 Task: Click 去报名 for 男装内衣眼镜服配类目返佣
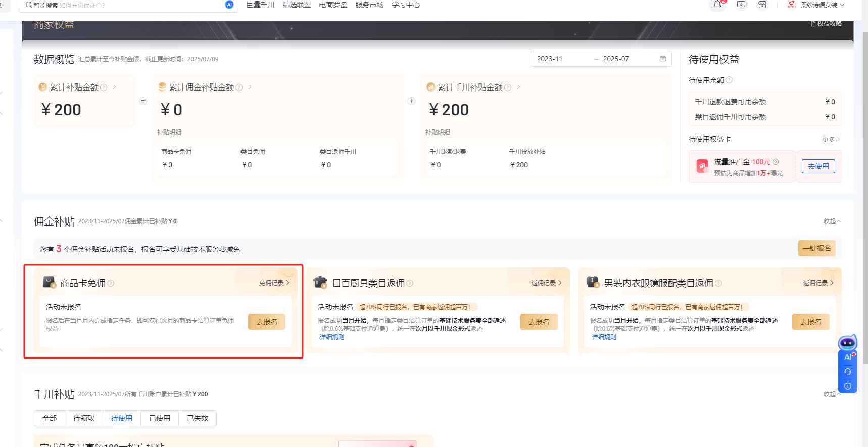point(811,322)
